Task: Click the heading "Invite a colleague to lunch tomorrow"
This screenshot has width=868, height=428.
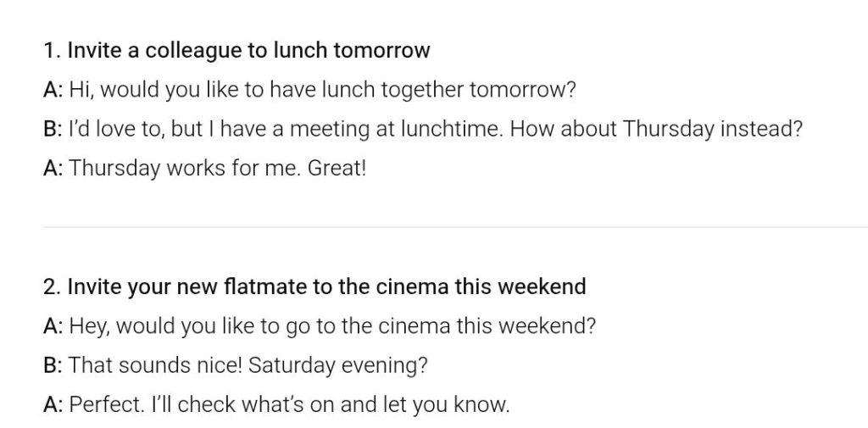Action: tap(248, 51)
